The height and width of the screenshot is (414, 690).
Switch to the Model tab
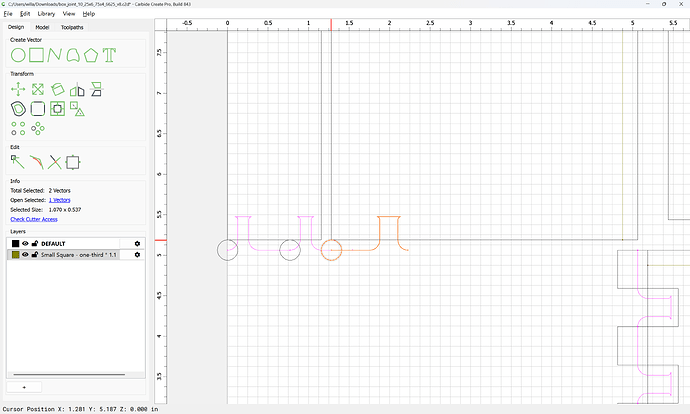[x=42, y=27]
